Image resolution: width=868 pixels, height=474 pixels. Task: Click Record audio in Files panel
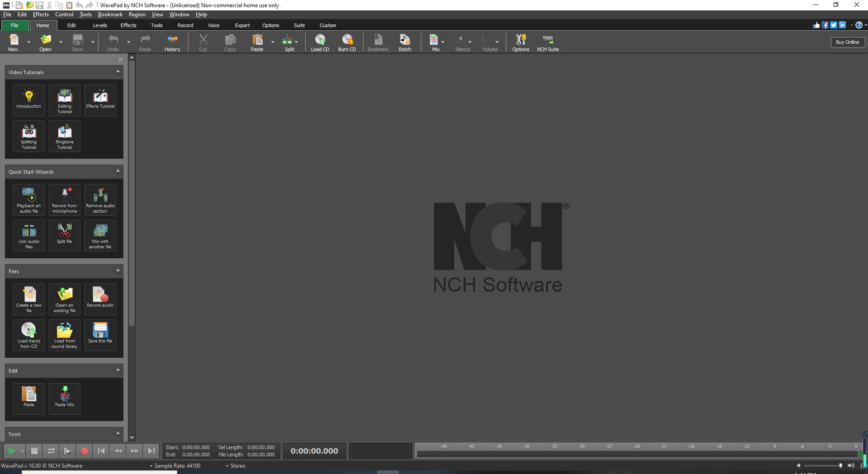click(x=100, y=299)
